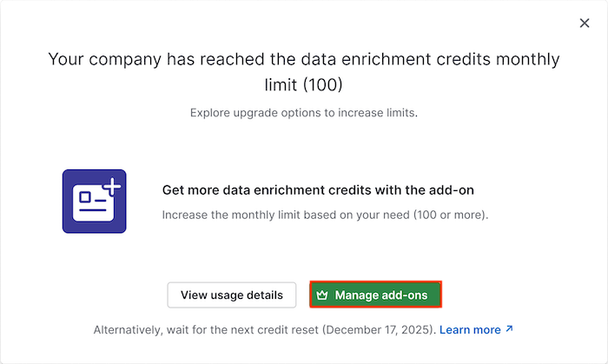The image size is (608, 364).
Task: Click the purple data enrichment add-on icon
Action: coord(94,201)
